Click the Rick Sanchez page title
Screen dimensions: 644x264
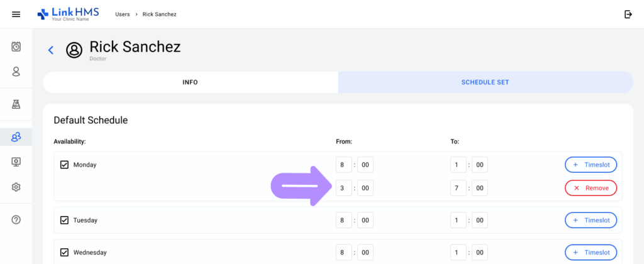point(135,47)
